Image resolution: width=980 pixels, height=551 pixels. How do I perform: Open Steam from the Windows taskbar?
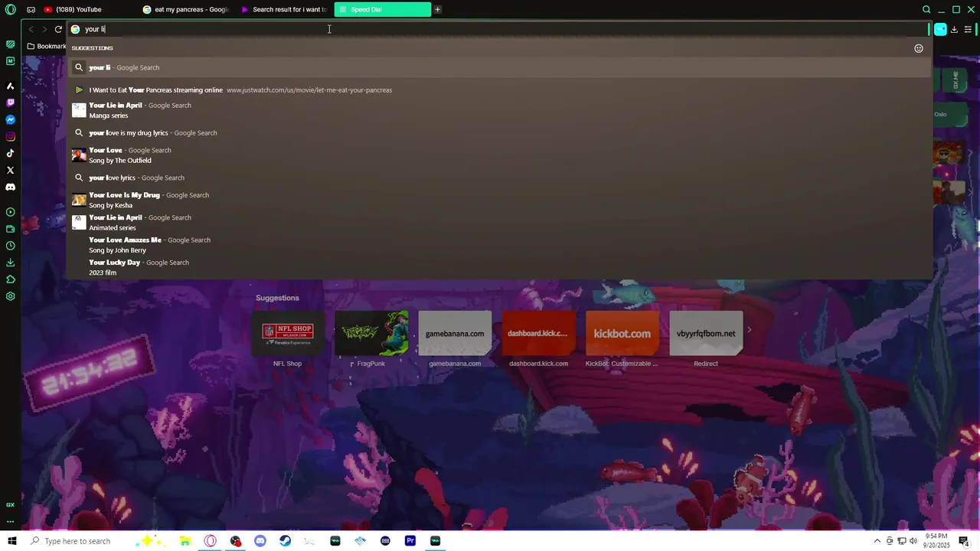click(x=285, y=541)
